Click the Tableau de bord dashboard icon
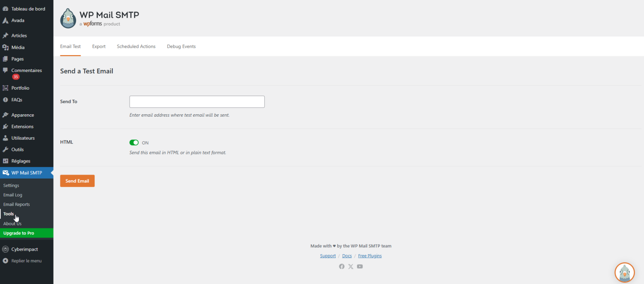644x284 pixels. click(x=6, y=9)
